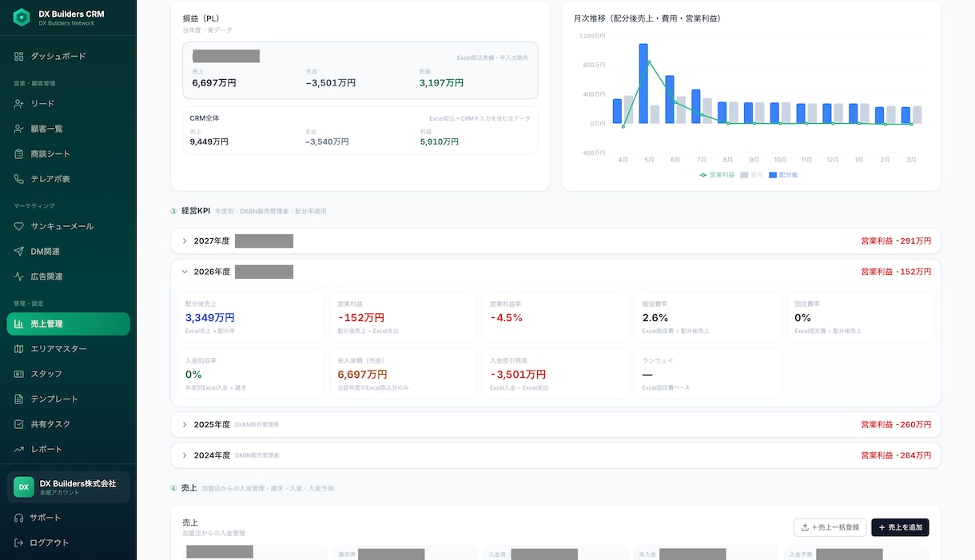Click the 経営KPI section heading
This screenshot has width=975, height=560.
[x=196, y=211]
